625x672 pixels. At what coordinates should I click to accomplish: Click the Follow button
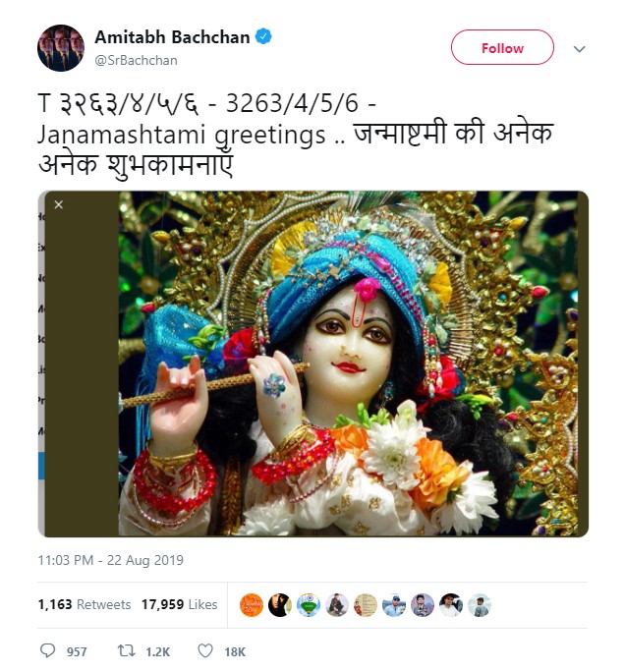(502, 47)
